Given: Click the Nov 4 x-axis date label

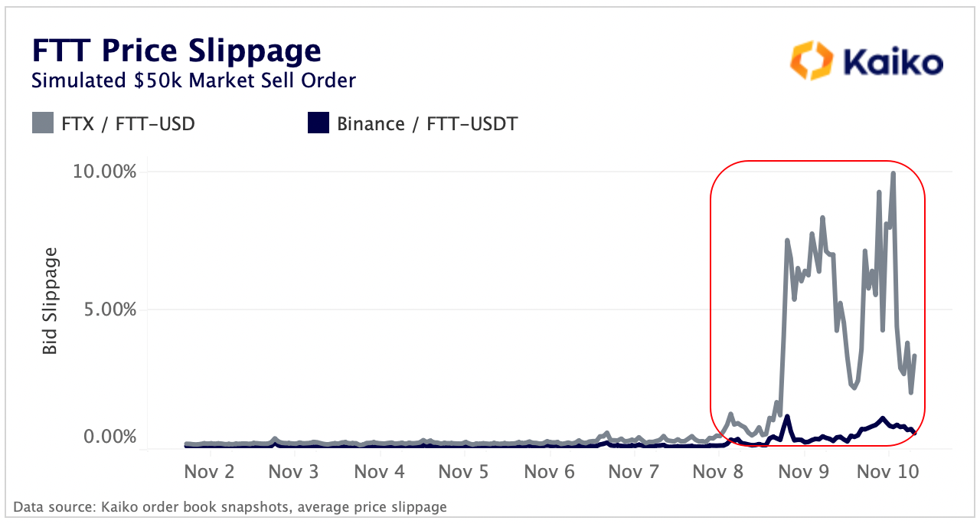Looking at the screenshot, I should (379, 471).
